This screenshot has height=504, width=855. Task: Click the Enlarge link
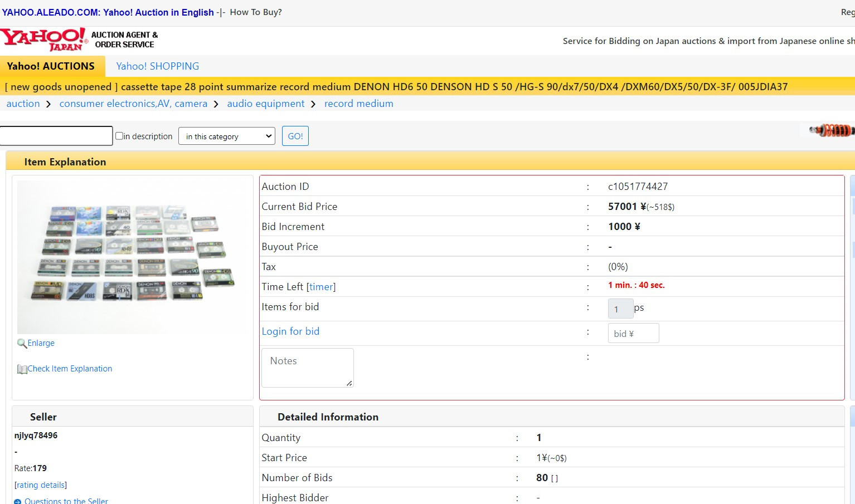(41, 343)
